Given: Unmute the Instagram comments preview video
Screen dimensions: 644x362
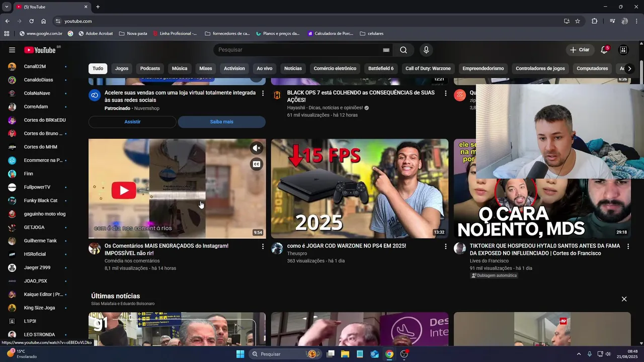Looking at the screenshot, I should coord(257,148).
